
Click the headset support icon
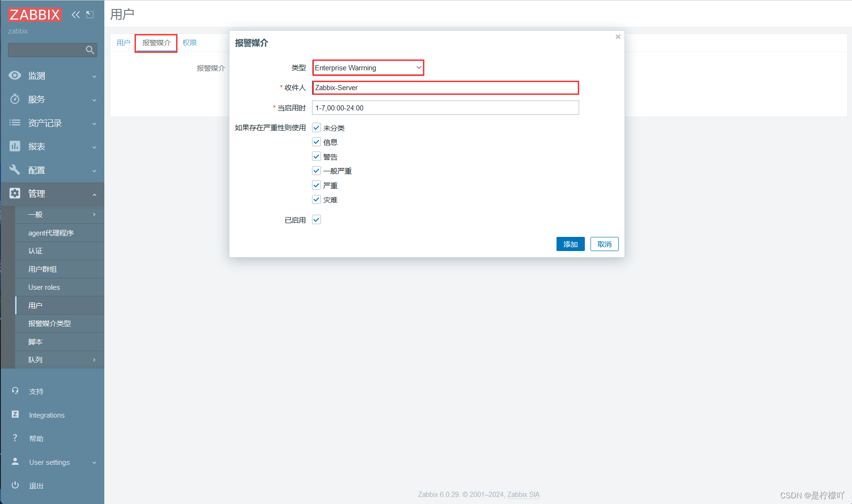point(15,391)
